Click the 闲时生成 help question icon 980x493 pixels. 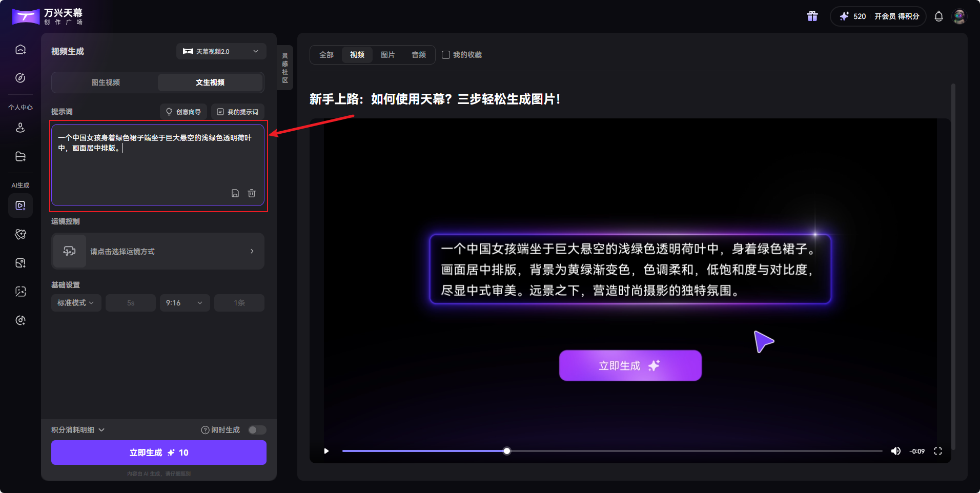205,430
